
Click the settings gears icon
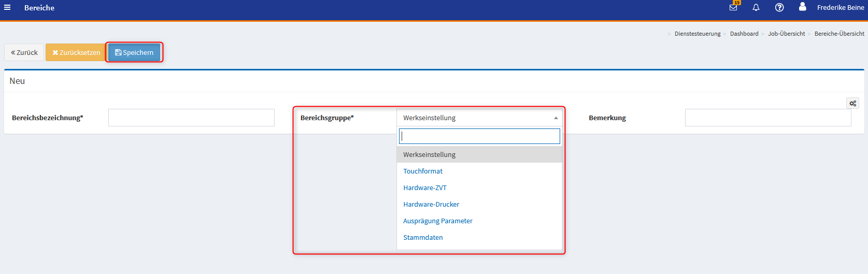852,104
